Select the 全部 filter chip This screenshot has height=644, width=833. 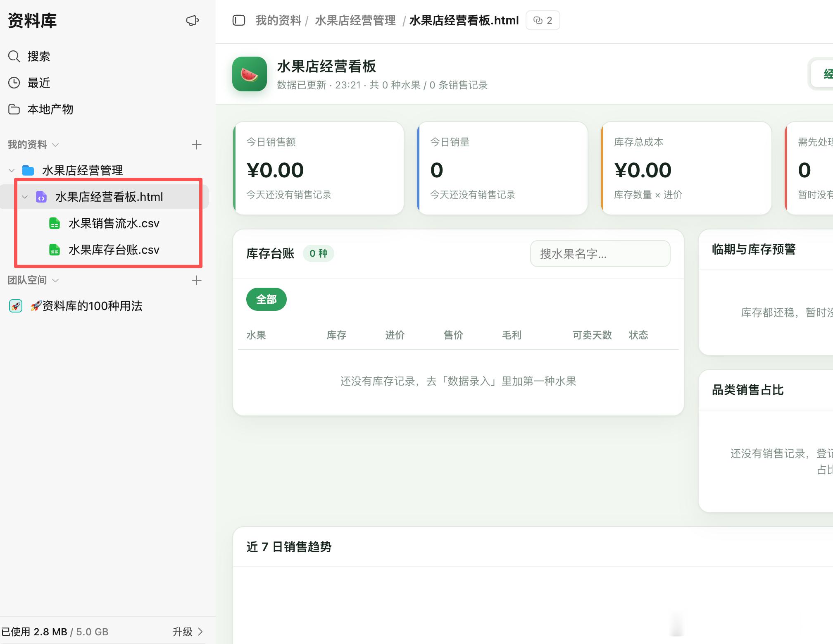coord(267,299)
